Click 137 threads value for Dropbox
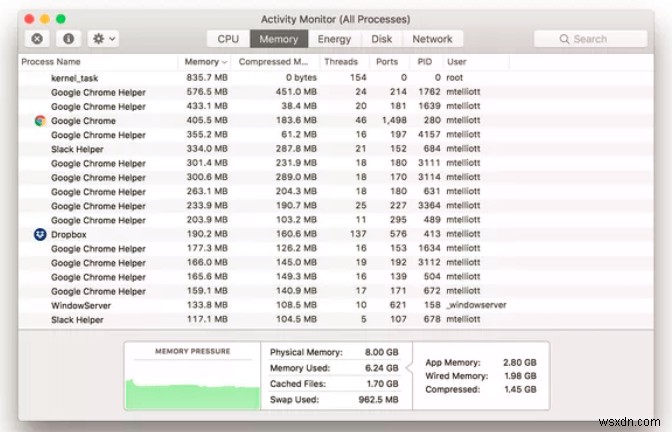This screenshot has width=672, height=432. click(358, 234)
